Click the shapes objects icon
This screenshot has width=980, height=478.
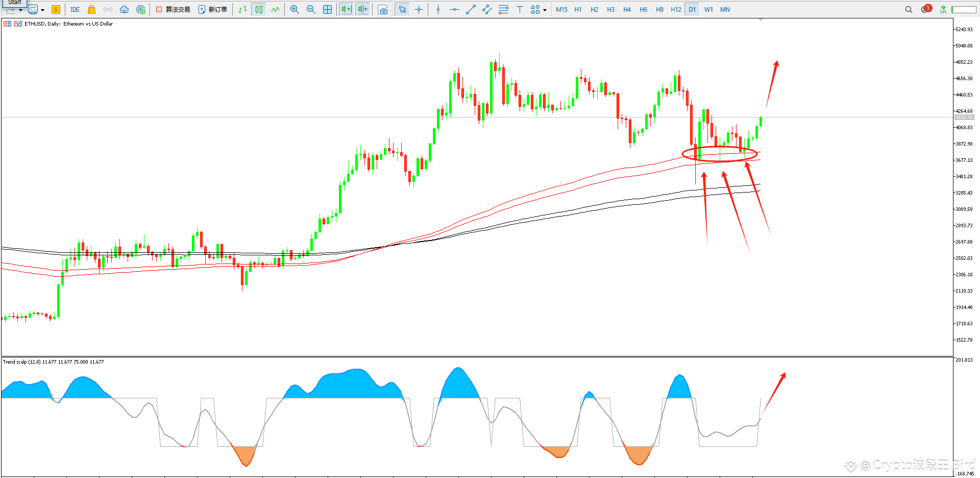tap(535, 10)
